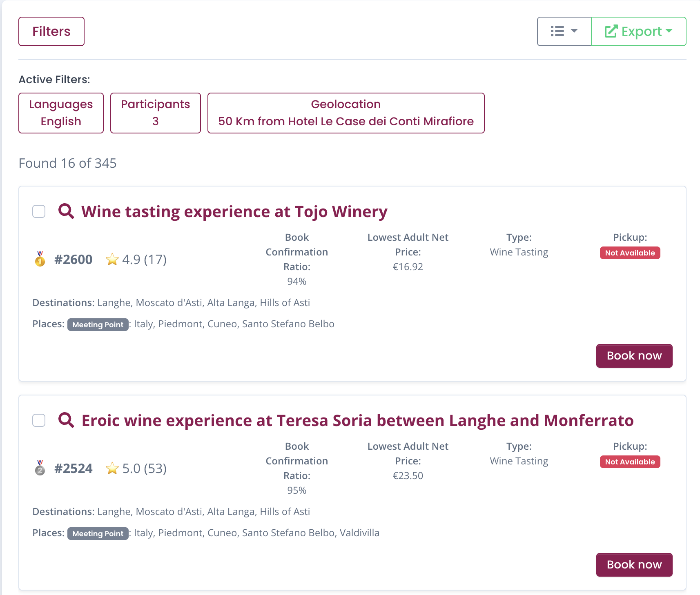This screenshot has width=700, height=595.
Task: Click star rating icon for 5.0 (53)
Action: pos(112,468)
